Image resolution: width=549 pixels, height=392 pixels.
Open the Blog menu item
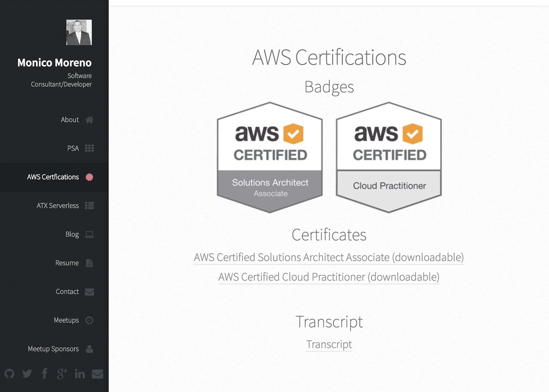click(x=72, y=234)
